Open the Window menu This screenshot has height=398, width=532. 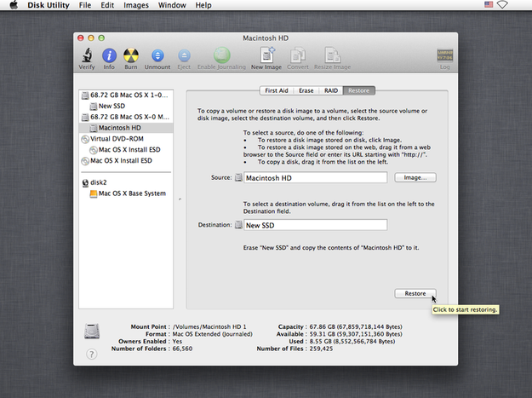coord(172,5)
